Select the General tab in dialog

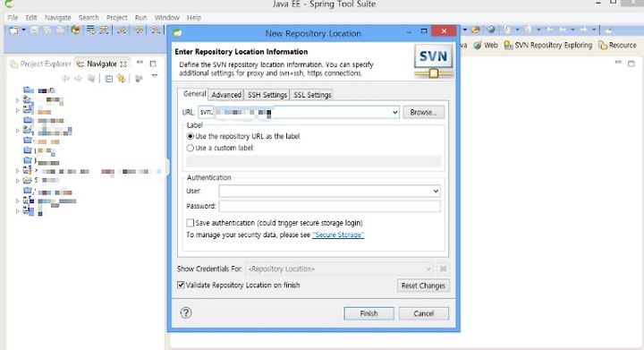point(194,94)
